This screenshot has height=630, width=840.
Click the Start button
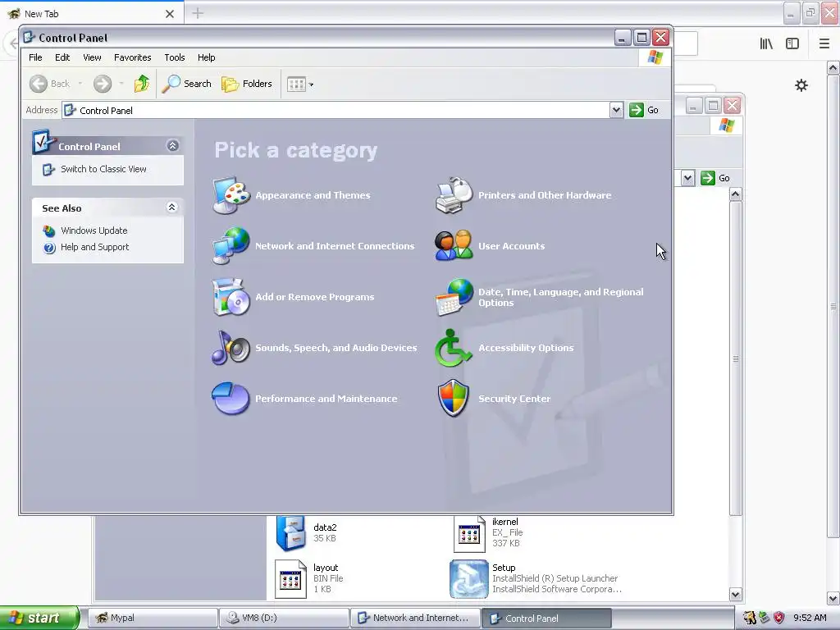pyautogui.click(x=39, y=618)
